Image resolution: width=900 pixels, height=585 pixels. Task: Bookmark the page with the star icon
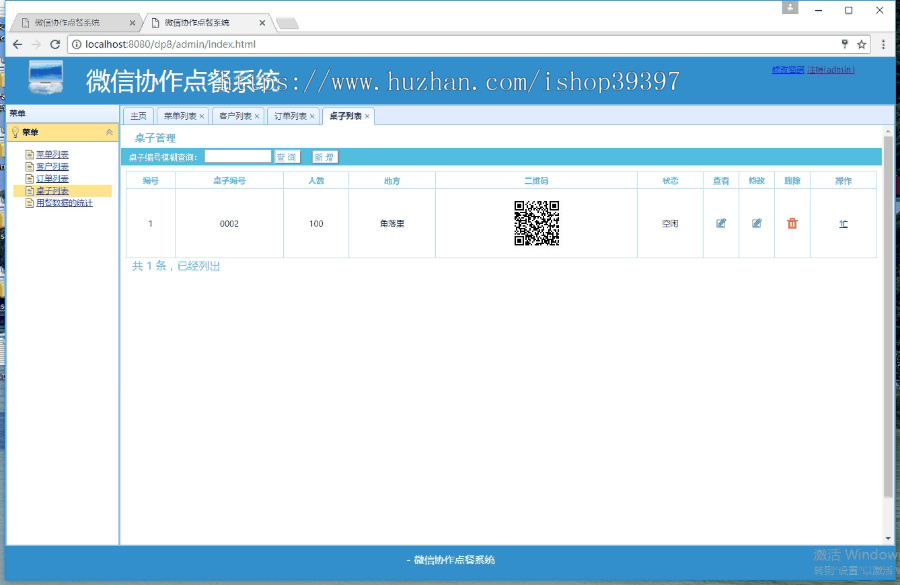click(862, 44)
